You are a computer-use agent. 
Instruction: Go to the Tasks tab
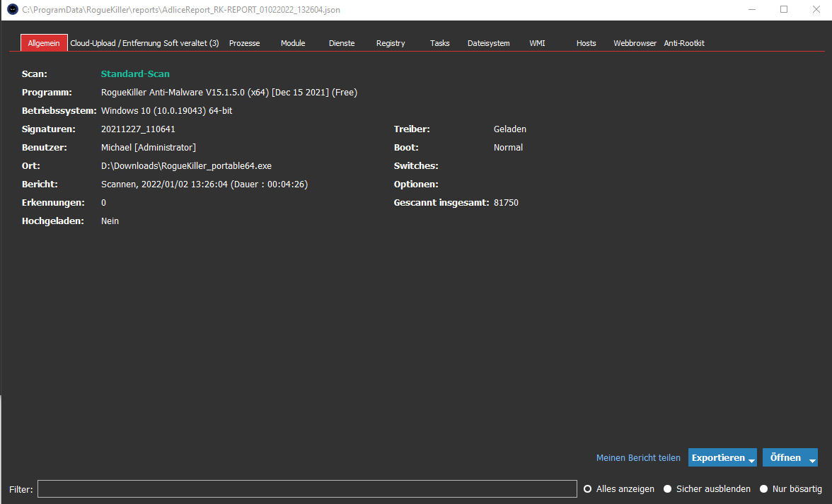click(x=440, y=43)
